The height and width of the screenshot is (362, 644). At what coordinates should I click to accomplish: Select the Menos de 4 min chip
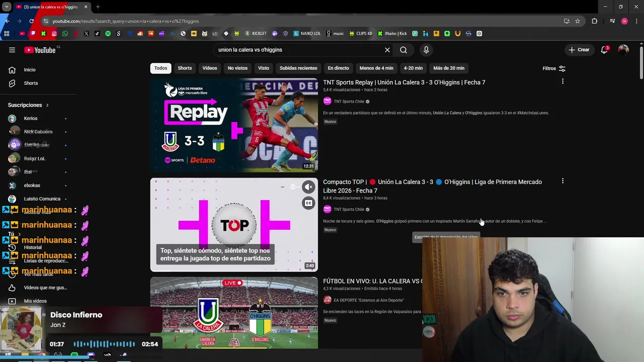point(376,68)
